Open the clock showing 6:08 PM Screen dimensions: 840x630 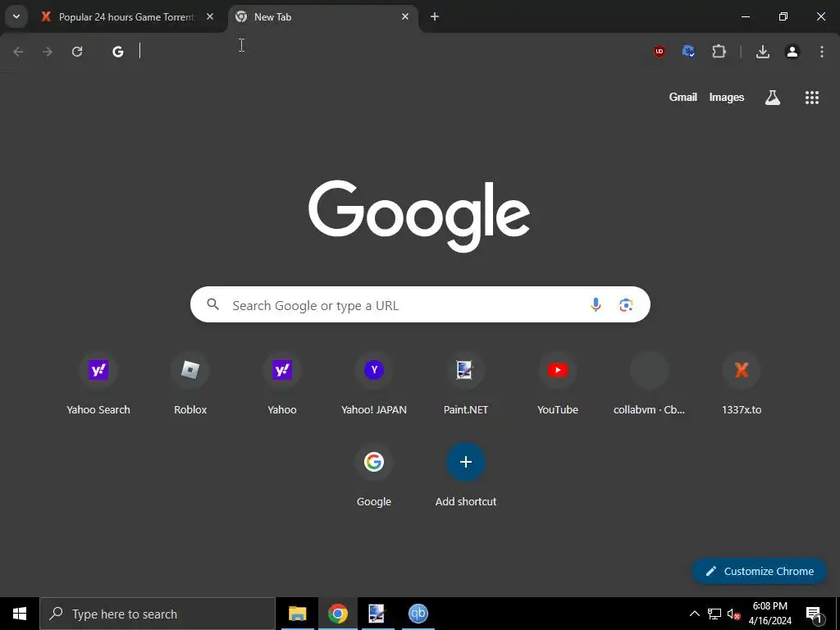(x=769, y=614)
